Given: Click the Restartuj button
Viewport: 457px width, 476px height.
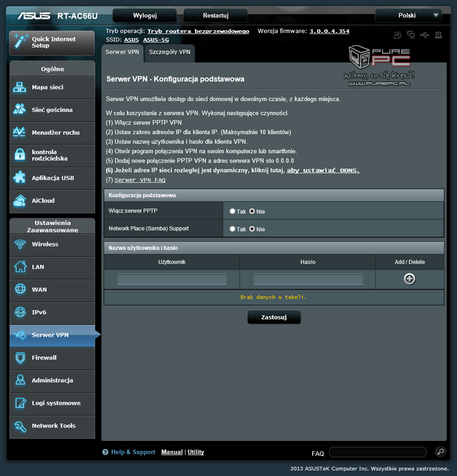Looking at the screenshot, I should click(x=216, y=16).
